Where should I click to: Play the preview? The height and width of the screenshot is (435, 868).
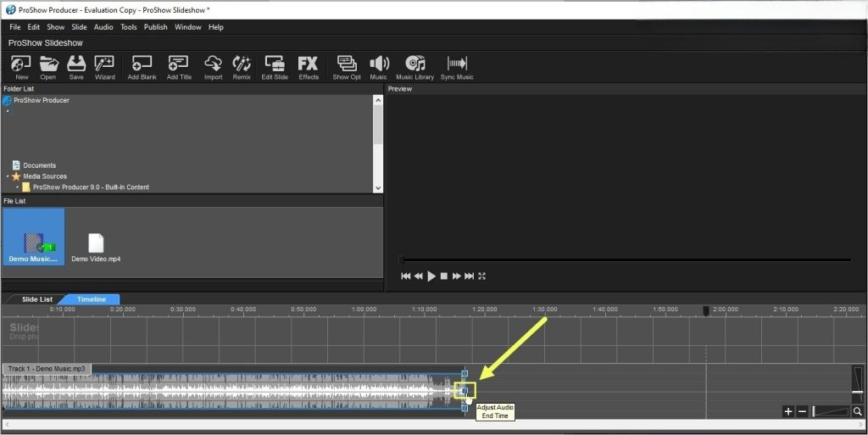tap(431, 276)
